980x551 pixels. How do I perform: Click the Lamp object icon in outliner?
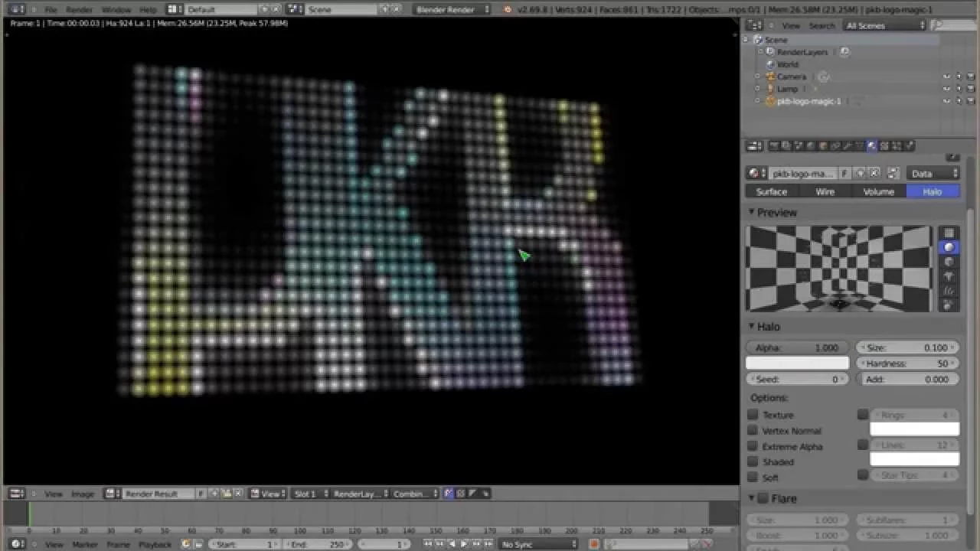771,89
